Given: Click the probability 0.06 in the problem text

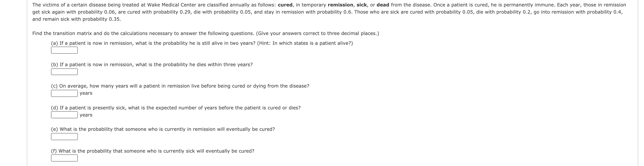Looking at the screenshot, I should click(x=109, y=11).
